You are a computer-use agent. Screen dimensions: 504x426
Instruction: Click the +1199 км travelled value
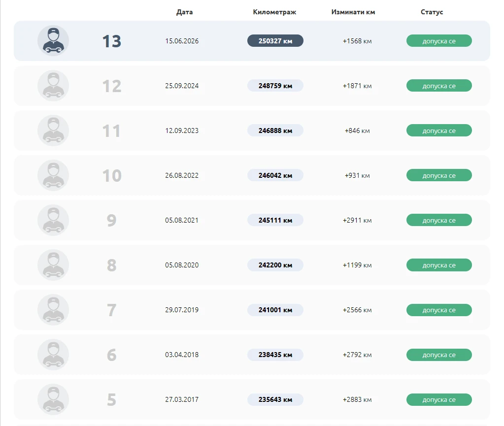(x=357, y=265)
